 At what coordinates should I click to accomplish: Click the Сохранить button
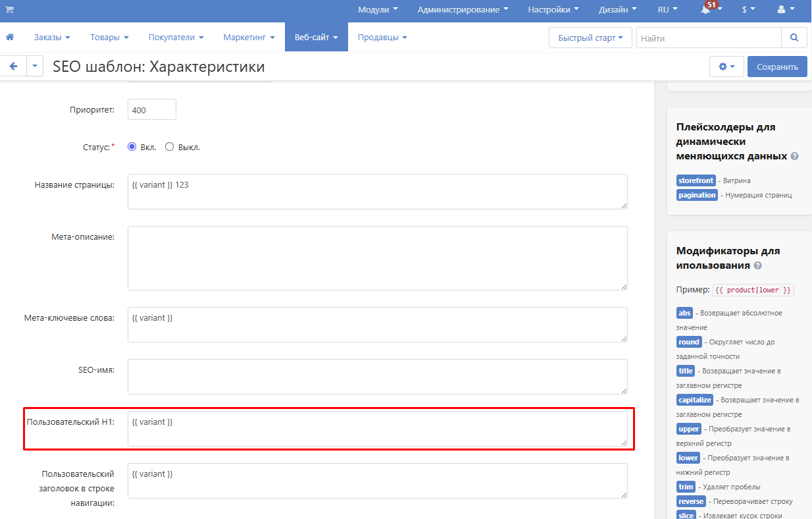(x=777, y=67)
